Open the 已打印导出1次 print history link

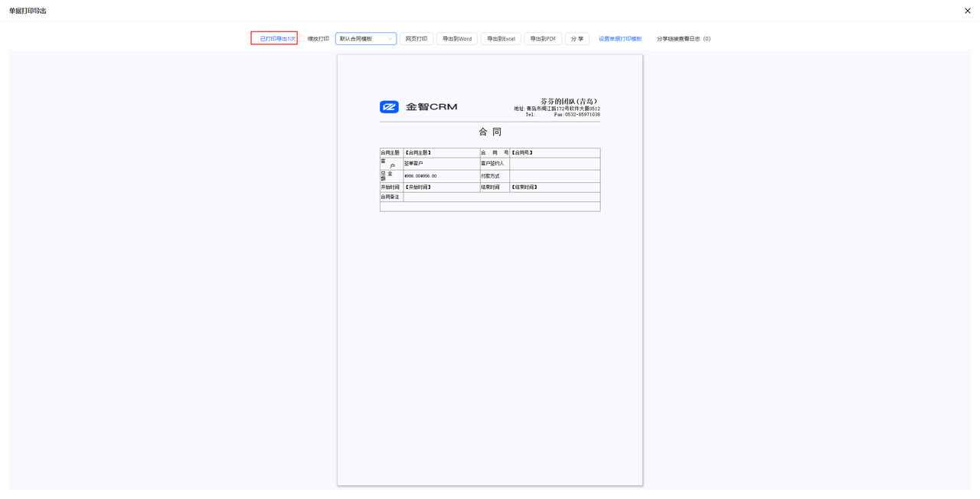coord(277,38)
